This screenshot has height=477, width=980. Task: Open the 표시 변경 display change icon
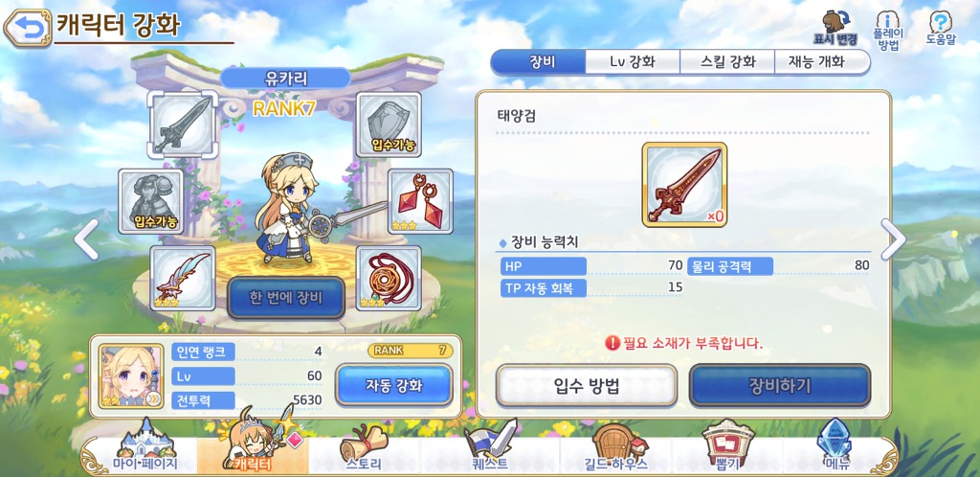(x=835, y=28)
